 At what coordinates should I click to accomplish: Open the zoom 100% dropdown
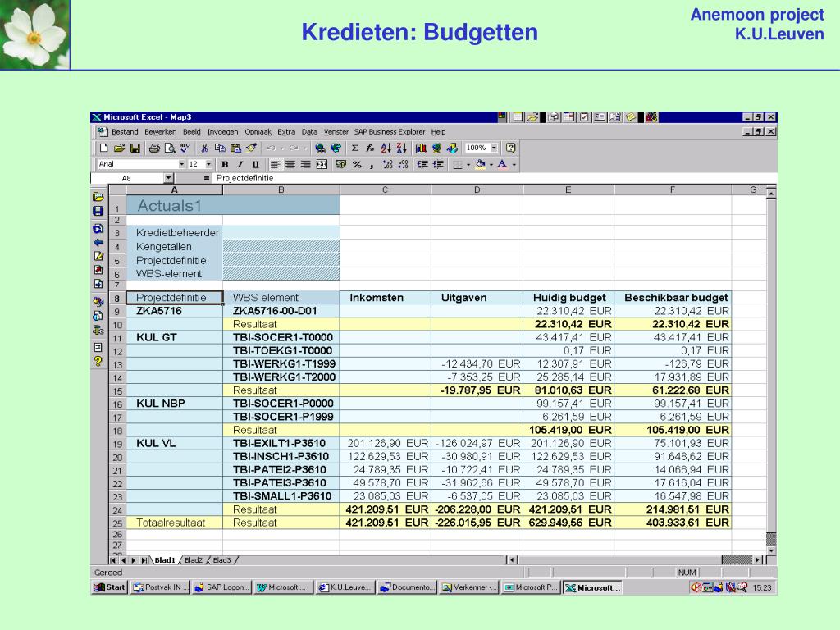[494, 148]
